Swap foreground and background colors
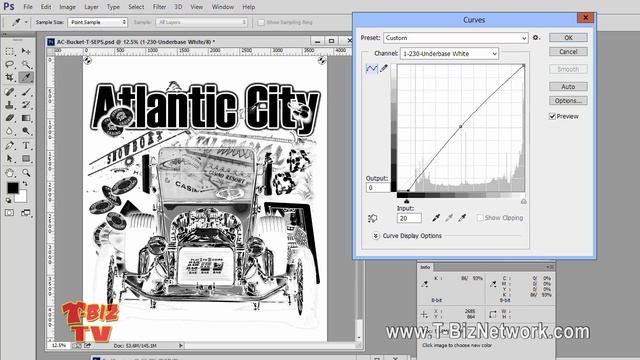Image resolution: width=640 pixels, height=360 pixels. point(25,184)
